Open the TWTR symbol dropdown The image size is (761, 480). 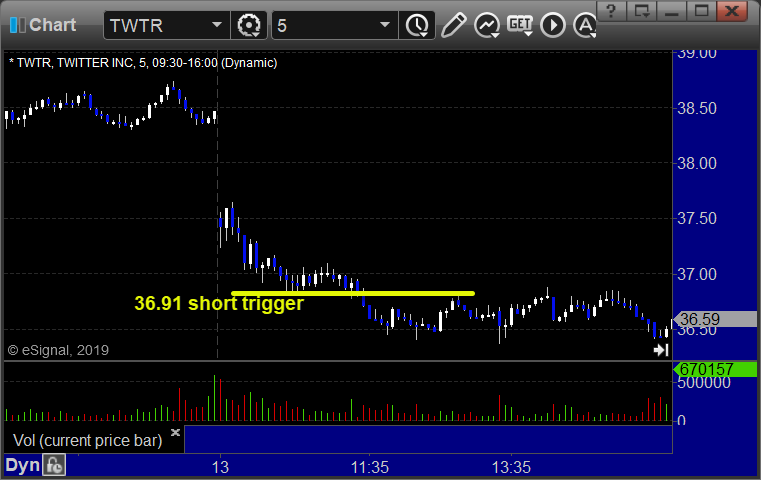click(216, 25)
